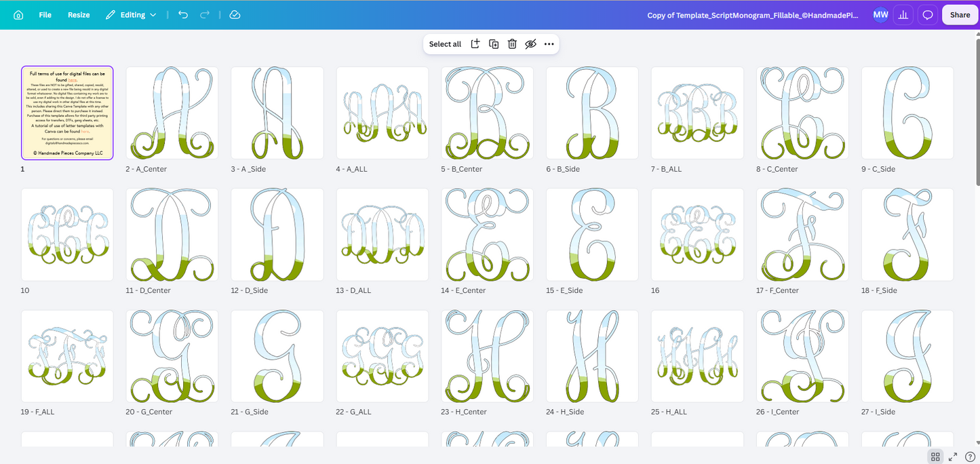Check the cloud save status icon
The width and height of the screenshot is (980, 464).
[235, 15]
